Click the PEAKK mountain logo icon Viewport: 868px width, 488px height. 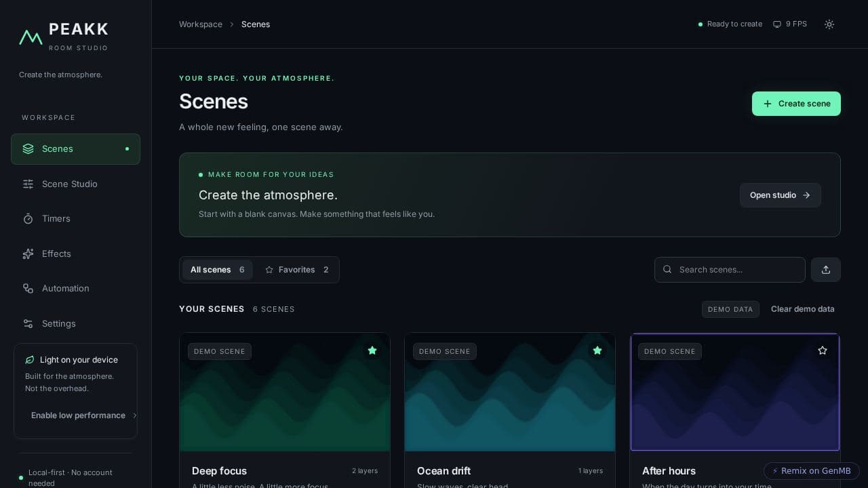click(x=31, y=37)
